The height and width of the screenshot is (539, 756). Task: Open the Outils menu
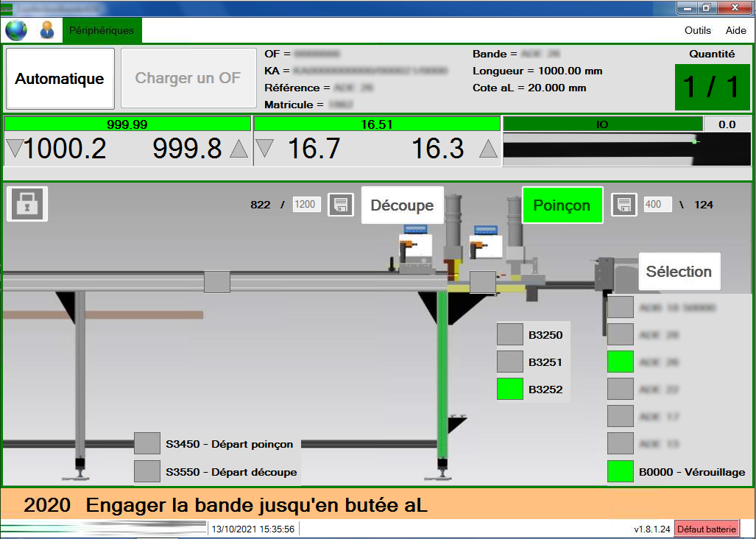(x=697, y=30)
